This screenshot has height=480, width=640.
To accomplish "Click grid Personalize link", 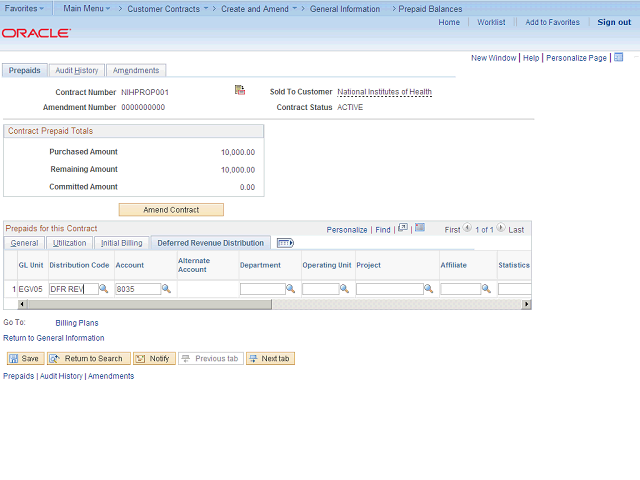I will click(x=347, y=230).
